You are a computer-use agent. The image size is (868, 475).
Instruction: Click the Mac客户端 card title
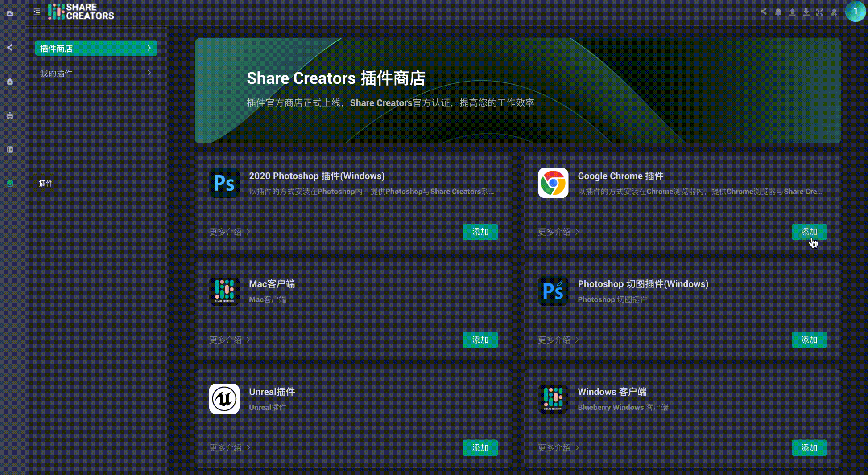point(272,284)
